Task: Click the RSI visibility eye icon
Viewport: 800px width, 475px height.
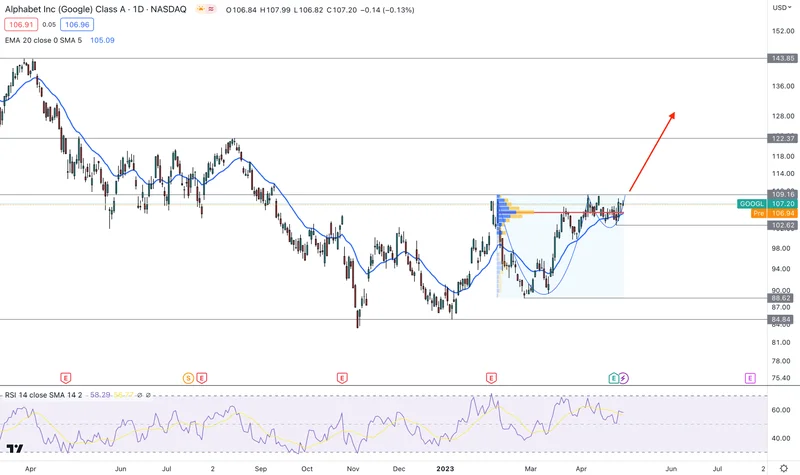Action: pyautogui.click(x=139, y=395)
